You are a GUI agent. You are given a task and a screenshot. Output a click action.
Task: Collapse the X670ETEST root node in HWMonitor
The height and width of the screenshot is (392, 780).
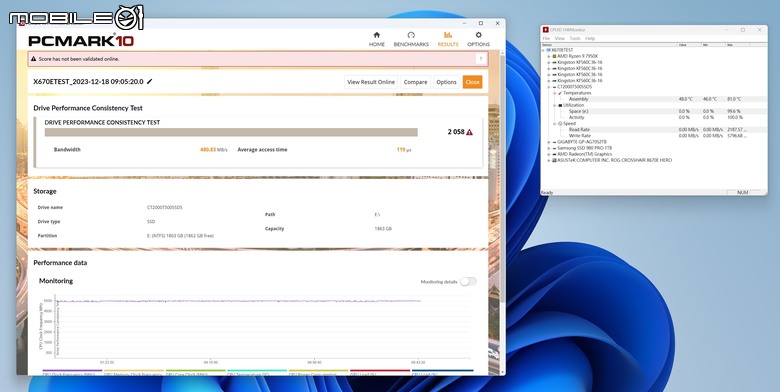tap(544, 50)
